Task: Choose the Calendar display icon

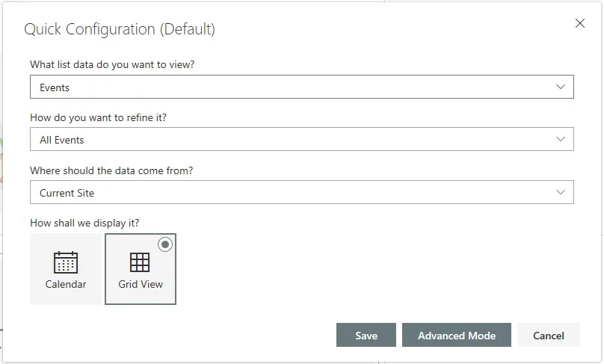Action: [66, 262]
